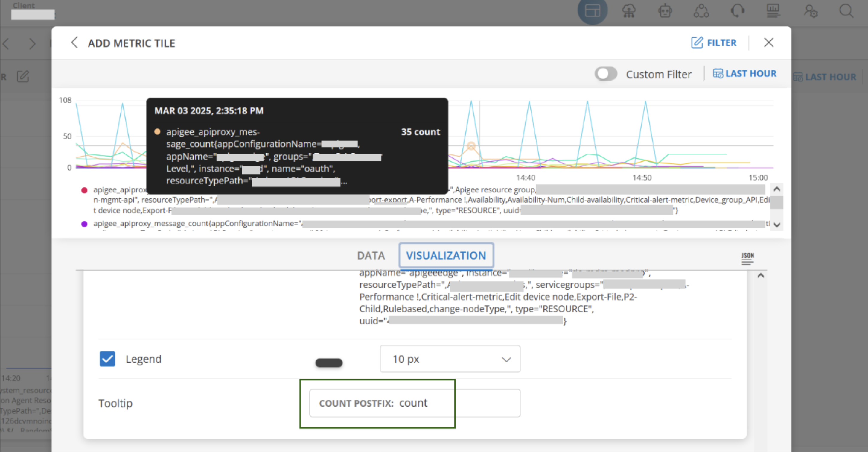Open the LAST HOUR time range selector
The width and height of the screenshot is (868, 452).
click(x=744, y=74)
